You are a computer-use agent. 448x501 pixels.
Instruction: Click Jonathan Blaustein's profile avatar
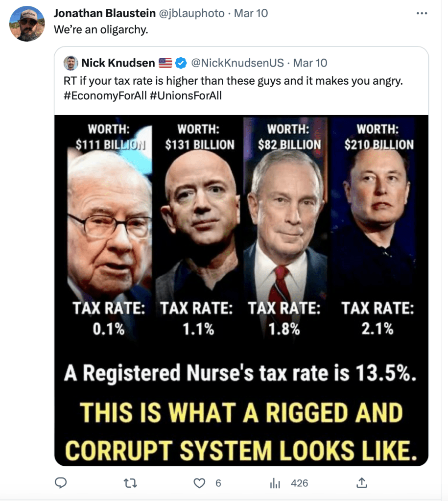(27, 24)
